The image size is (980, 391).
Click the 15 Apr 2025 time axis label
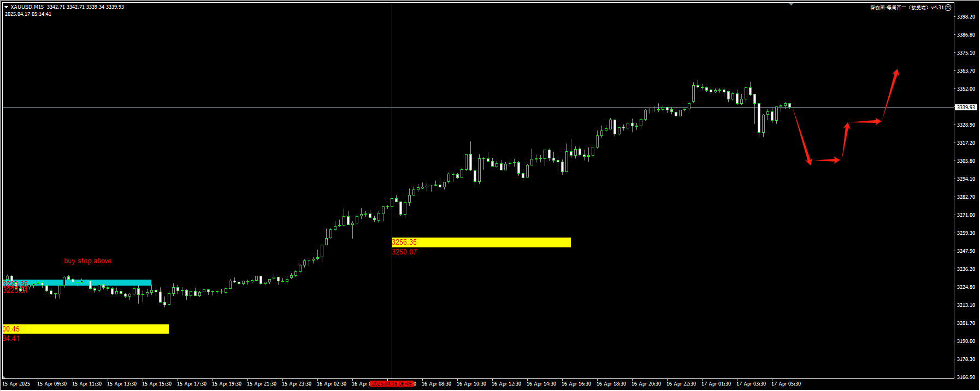(16, 384)
